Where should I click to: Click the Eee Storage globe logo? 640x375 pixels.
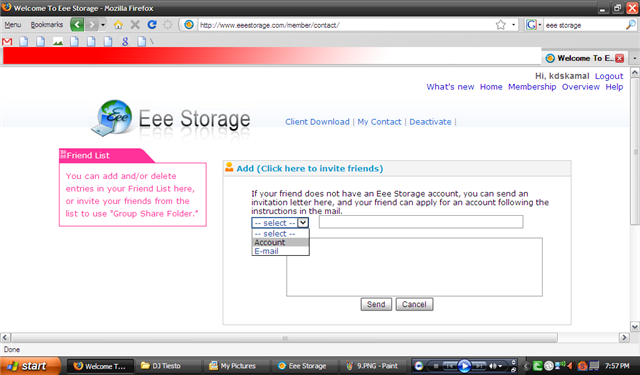click(112, 118)
